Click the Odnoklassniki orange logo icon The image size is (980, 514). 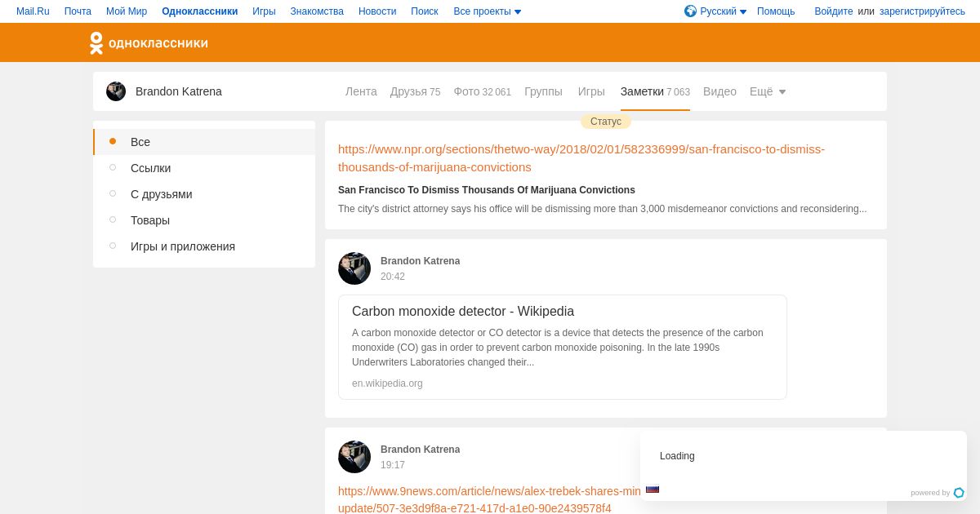pyautogui.click(x=96, y=43)
